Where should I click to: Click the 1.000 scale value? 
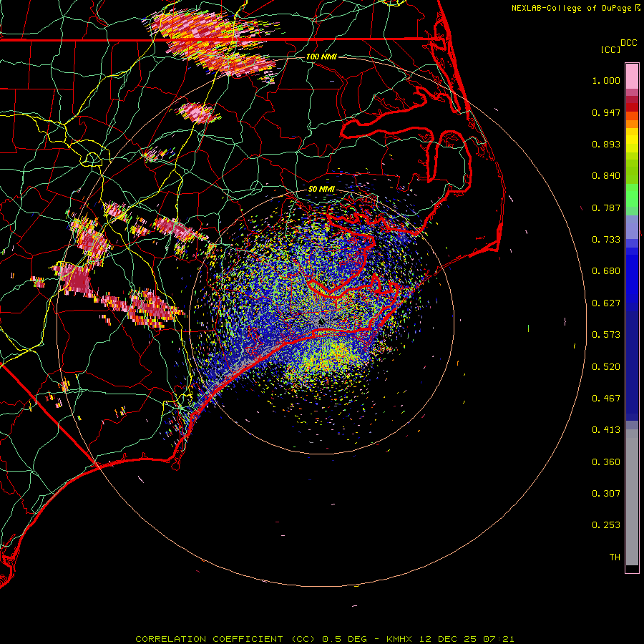606,81
